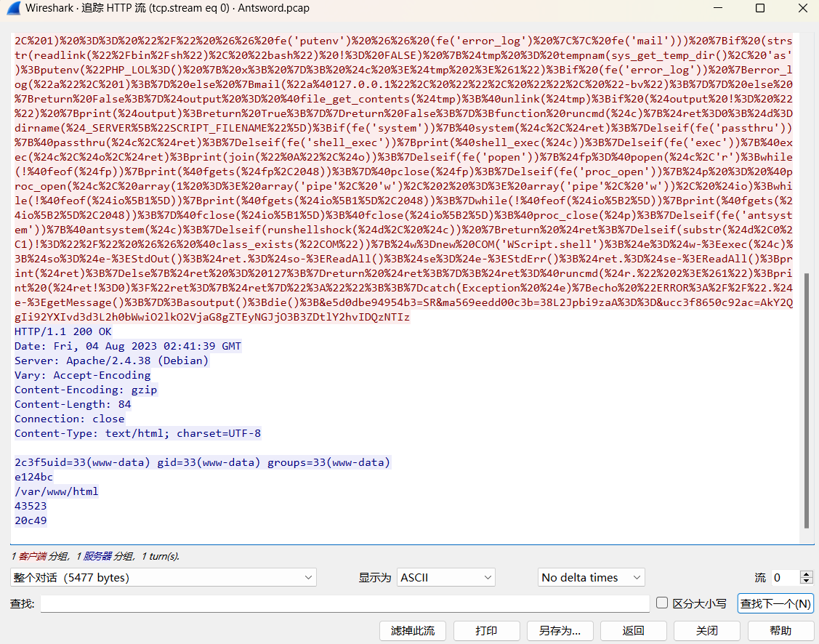Image resolution: width=819 pixels, height=644 pixels.
Task: Click the stream content vertical scrollbar
Action: tap(807, 400)
